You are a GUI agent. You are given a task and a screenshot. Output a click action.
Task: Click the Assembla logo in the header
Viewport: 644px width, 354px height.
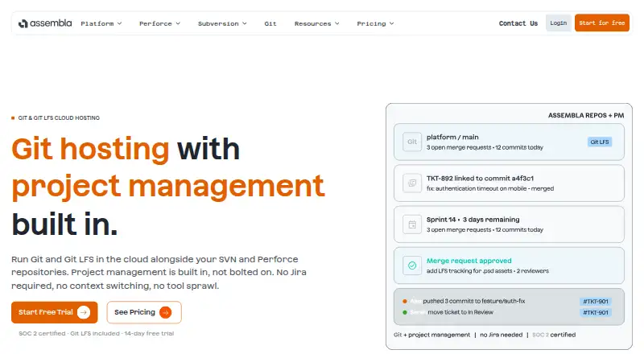coord(45,23)
